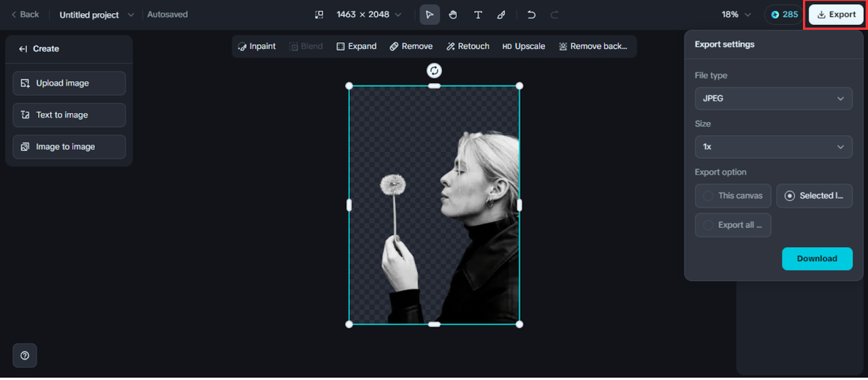Select the pointer selection tool
Screen dimensions: 868x380
[429, 14]
